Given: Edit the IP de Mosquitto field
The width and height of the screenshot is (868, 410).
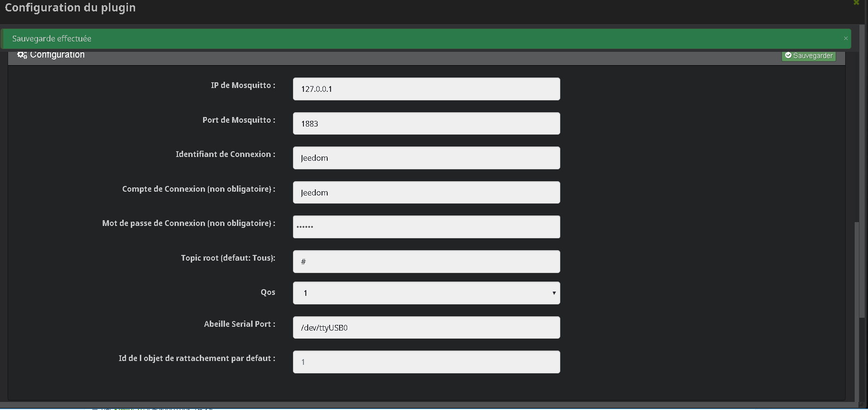Looking at the screenshot, I should point(426,89).
